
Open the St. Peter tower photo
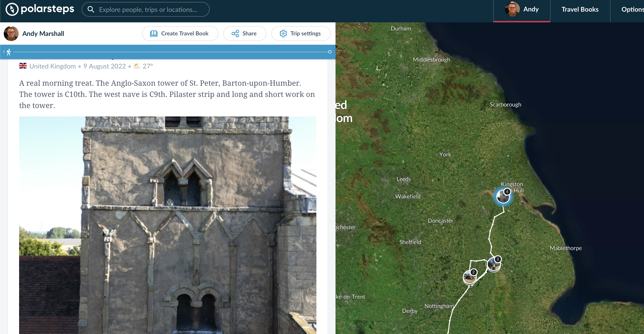[x=168, y=225]
